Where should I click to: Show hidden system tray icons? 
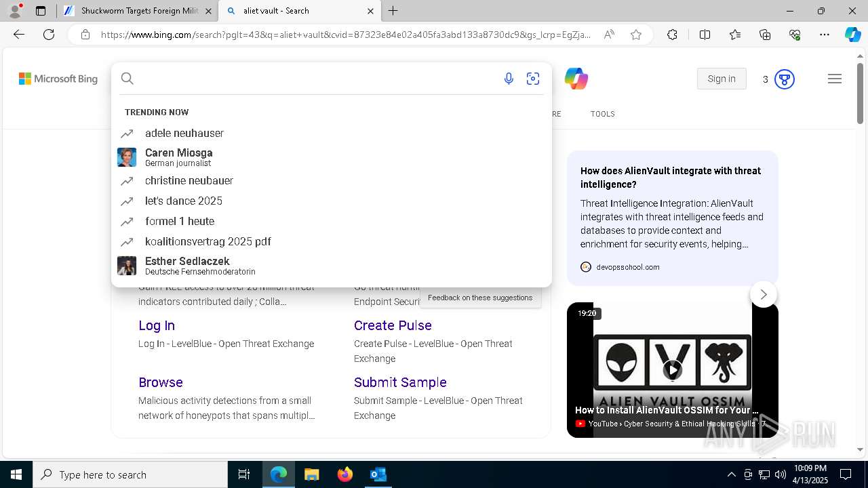(731, 474)
